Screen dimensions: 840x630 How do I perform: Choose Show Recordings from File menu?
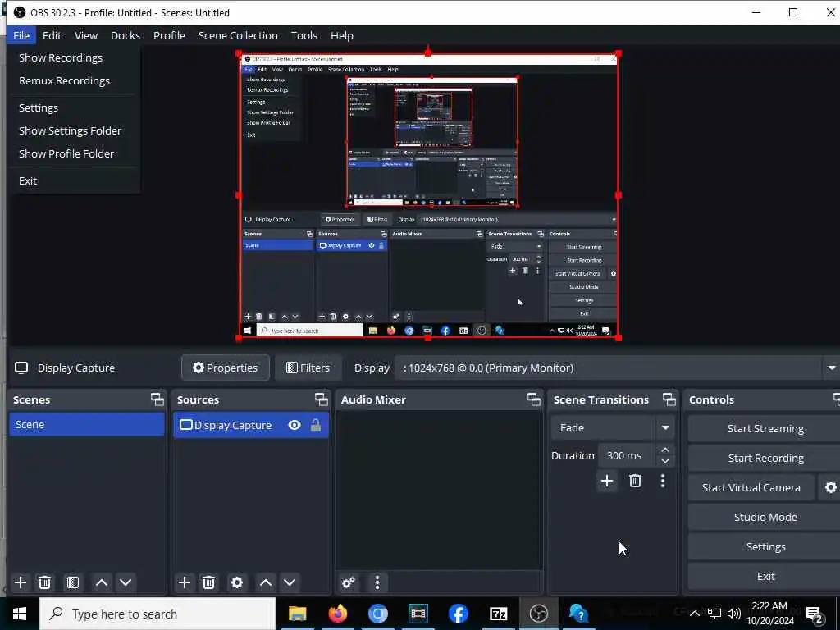(x=75, y=58)
